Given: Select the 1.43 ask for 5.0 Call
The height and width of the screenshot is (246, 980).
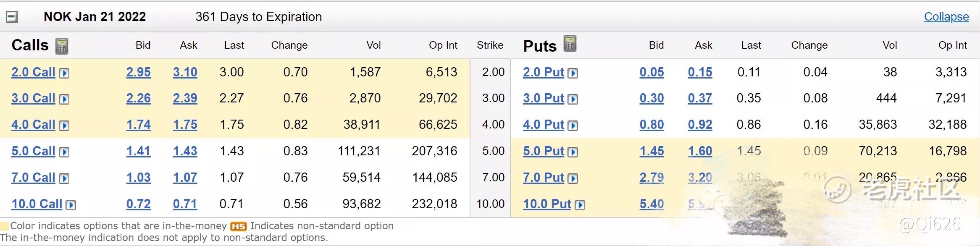Looking at the screenshot, I should [x=185, y=151].
